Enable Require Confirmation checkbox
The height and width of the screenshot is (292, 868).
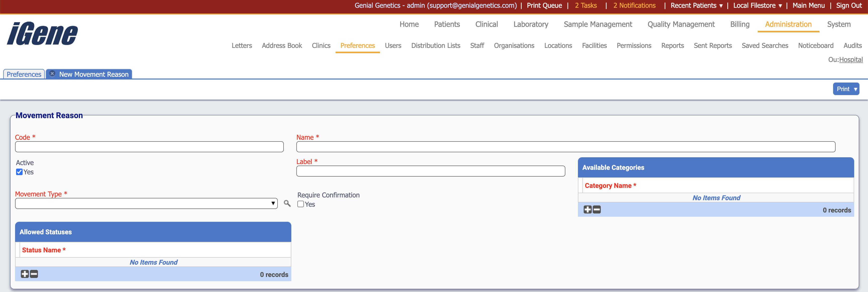(x=301, y=204)
